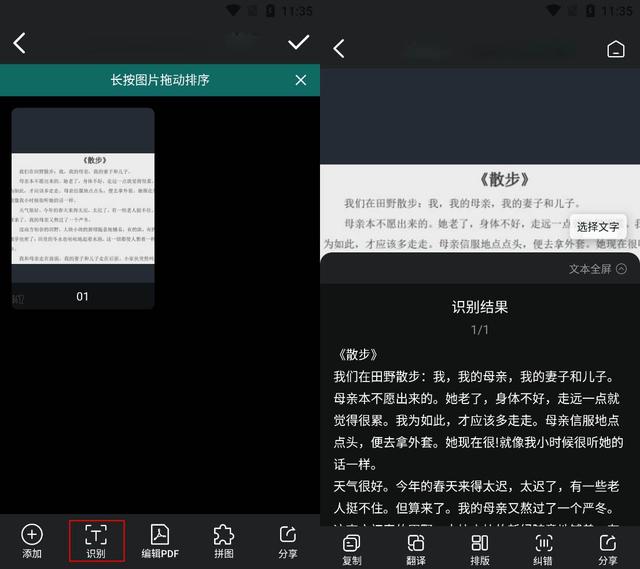Viewport: 640px width, 569px height.
Task: Open the 拼图 collage tool
Action: click(x=224, y=541)
